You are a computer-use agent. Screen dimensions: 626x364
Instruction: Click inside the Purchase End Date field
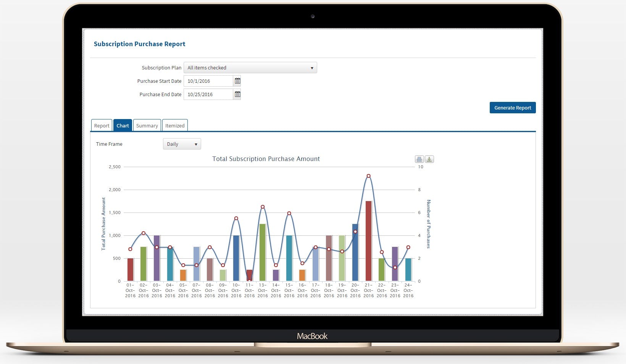click(x=208, y=94)
